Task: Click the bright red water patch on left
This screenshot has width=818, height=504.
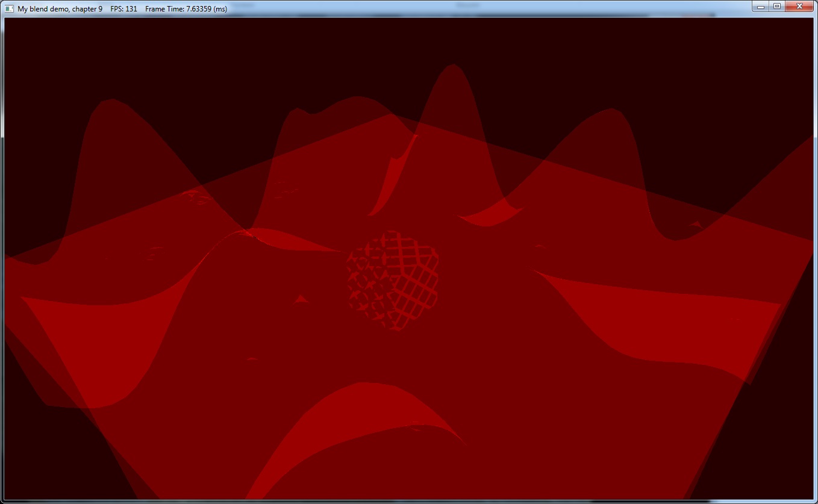Action: pos(90,343)
